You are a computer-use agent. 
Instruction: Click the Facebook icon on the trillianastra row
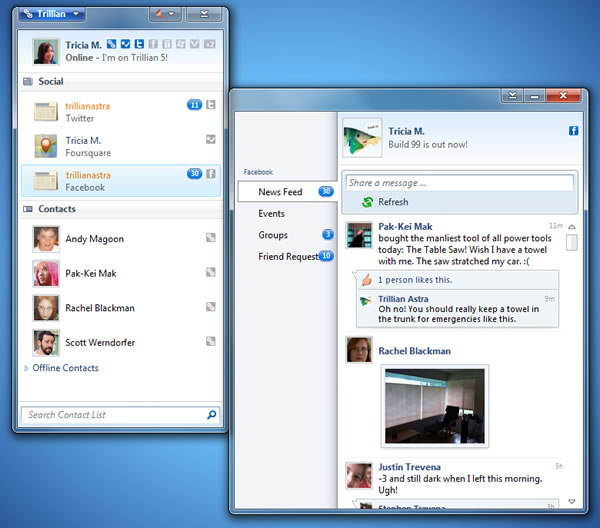coord(211,173)
